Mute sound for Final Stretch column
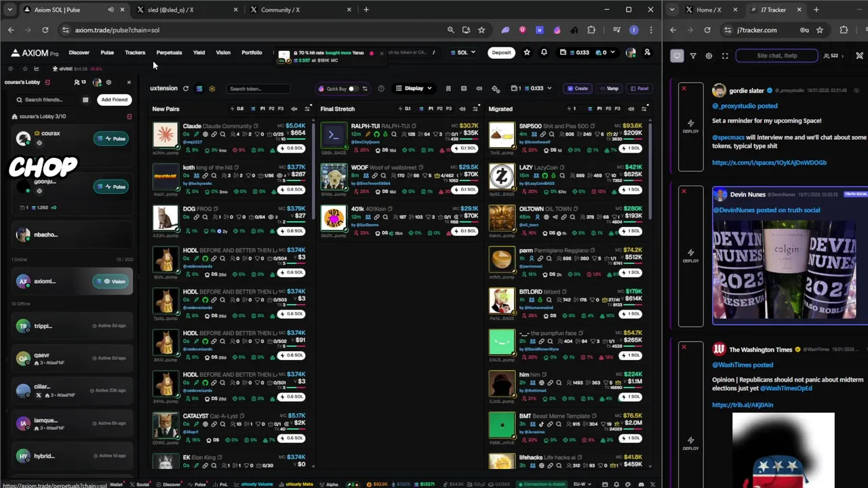 (x=462, y=108)
